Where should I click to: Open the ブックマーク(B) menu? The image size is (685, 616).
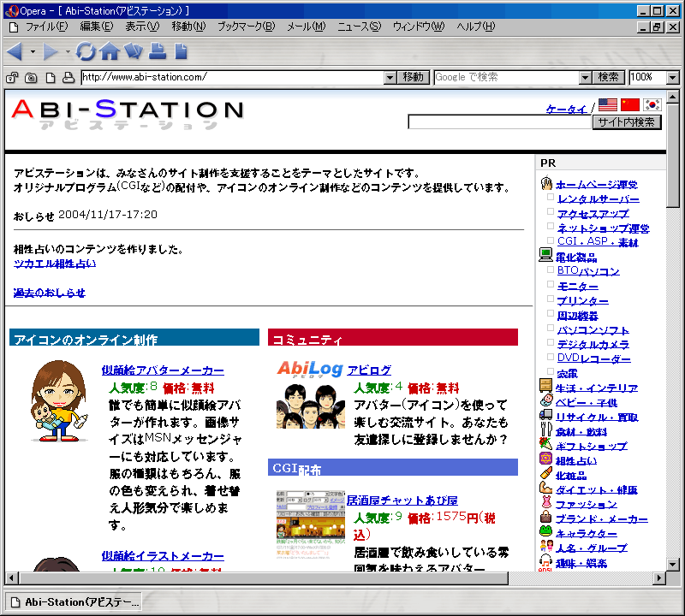(x=247, y=27)
